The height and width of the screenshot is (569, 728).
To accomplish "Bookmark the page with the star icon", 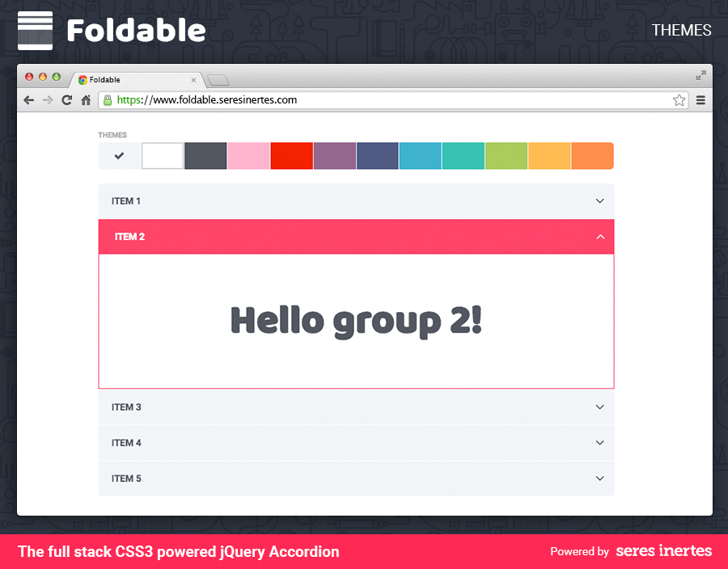I will (x=679, y=100).
